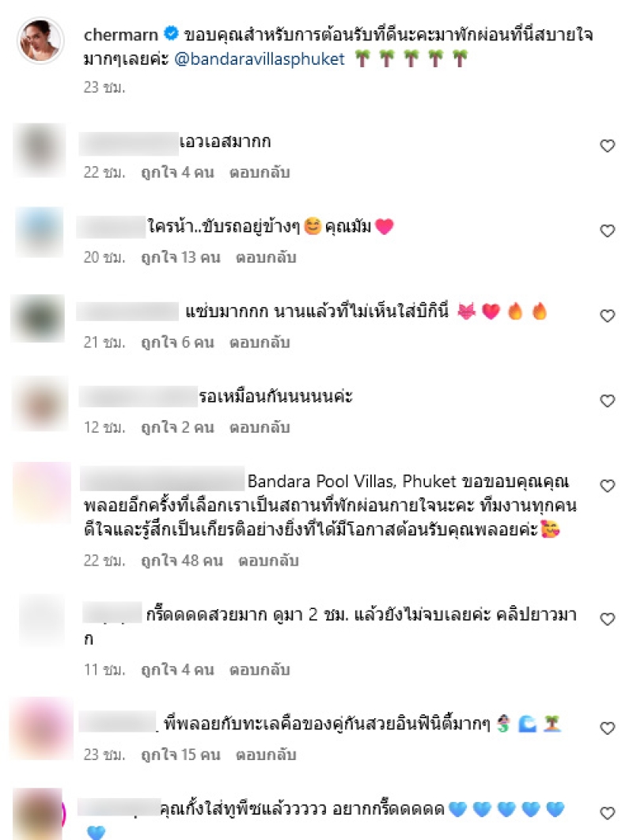
Task: View the 15 likes on พี่พลอย comment
Action: (x=180, y=755)
